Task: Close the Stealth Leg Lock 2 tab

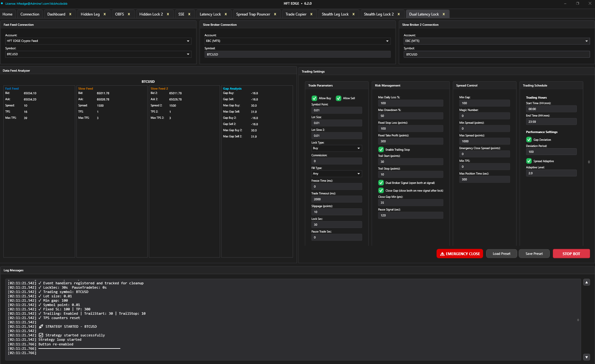Action: point(399,14)
